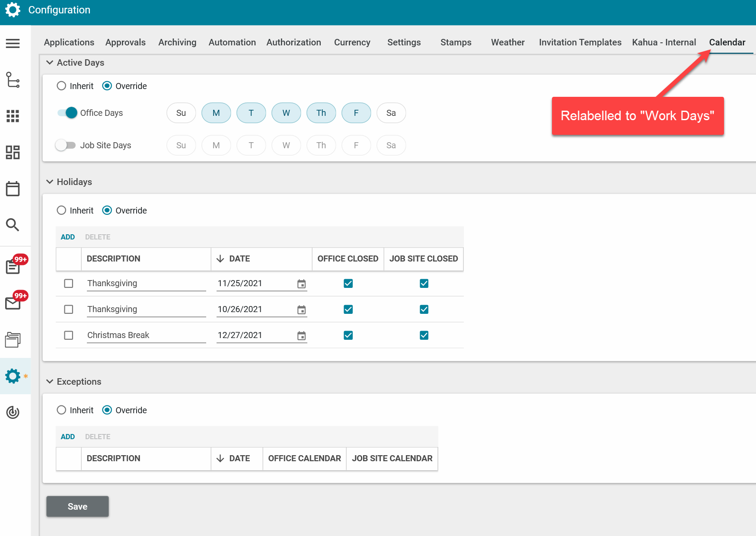The image size is (756, 536).
Task: Select Inherit radio under Holidays
Action: point(62,211)
